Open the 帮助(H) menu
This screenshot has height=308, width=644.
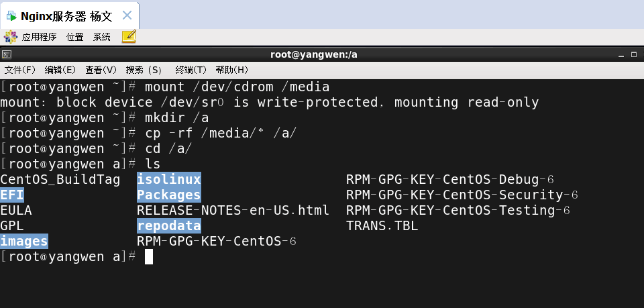232,70
